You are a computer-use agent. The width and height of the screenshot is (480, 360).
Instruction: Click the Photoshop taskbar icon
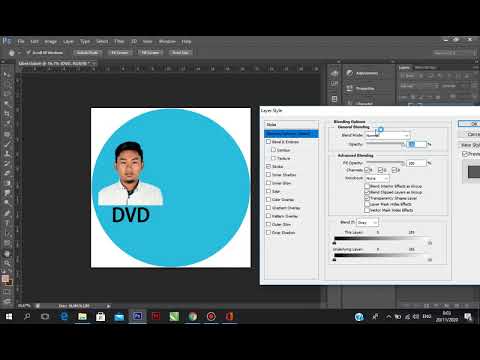(137, 316)
